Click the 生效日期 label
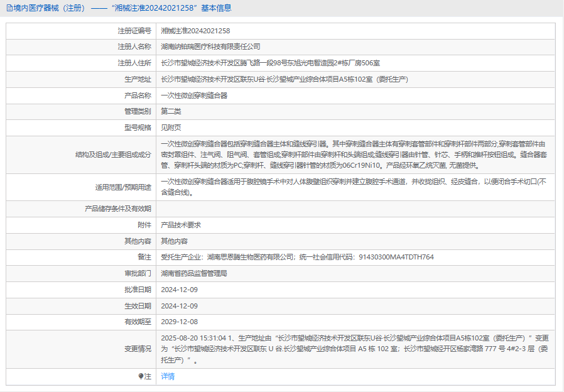The image size is (564, 392). pyautogui.click(x=138, y=306)
